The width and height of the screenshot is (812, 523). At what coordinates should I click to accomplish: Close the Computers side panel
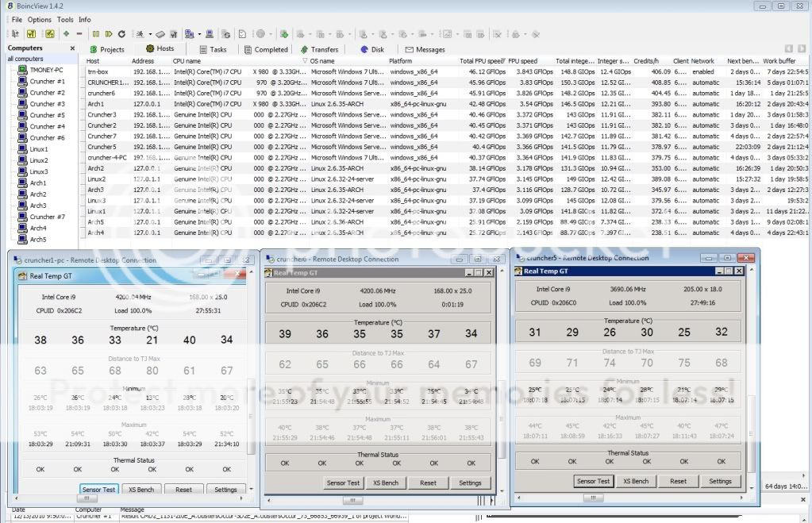point(72,48)
